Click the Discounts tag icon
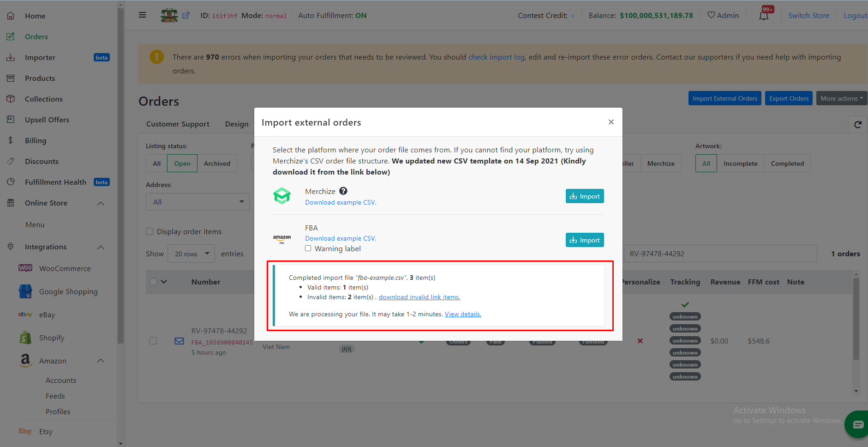Viewport: 868px width, 447px height. coord(11,161)
